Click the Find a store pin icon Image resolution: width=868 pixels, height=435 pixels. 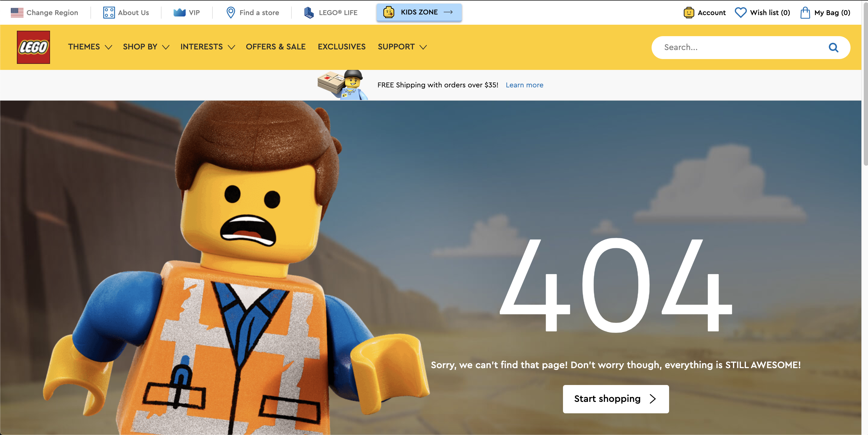(231, 12)
